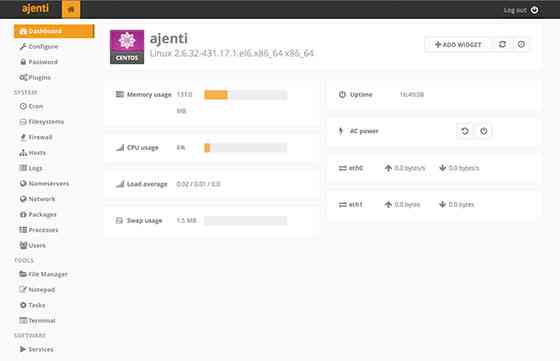Click the dashboard refresh icon button
The height and width of the screenshot is (361, 560).
(502, 44)
